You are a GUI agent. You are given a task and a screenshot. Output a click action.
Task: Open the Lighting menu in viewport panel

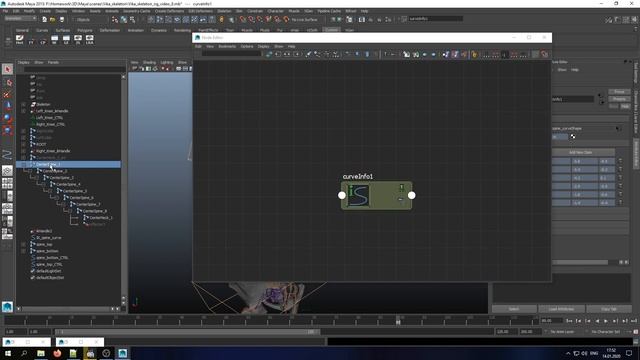pyautogui.click(x=167, y=62)
